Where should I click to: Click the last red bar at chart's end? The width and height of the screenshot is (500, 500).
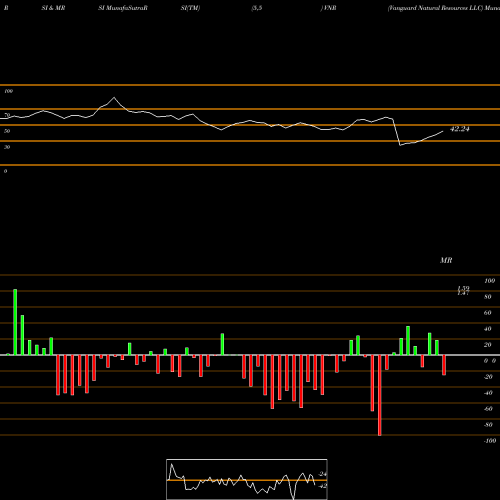(x=444, y=365)
